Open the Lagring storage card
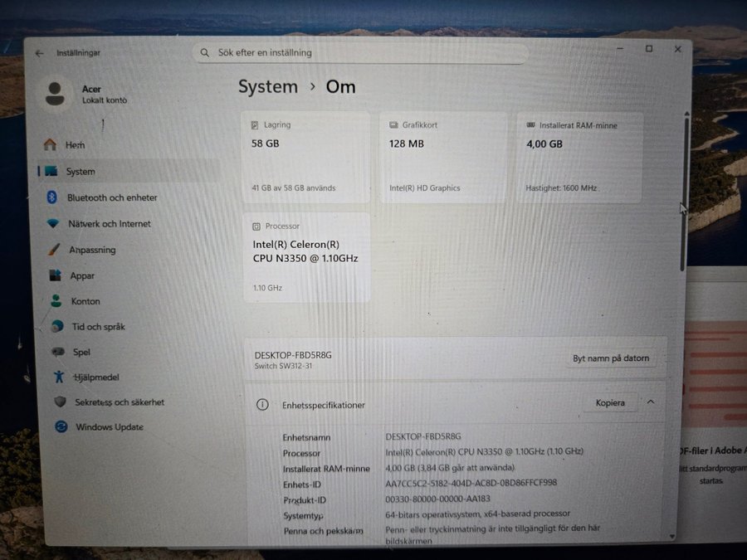The image size is (747, 560). point(305,156)
